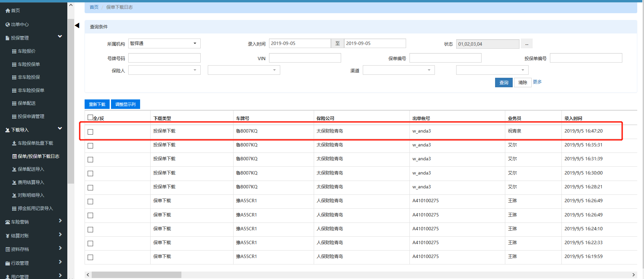Screen dimensions: 644x279
Task: Toggle the 全/反 select-all checkbox
Action: pos(90,117)
